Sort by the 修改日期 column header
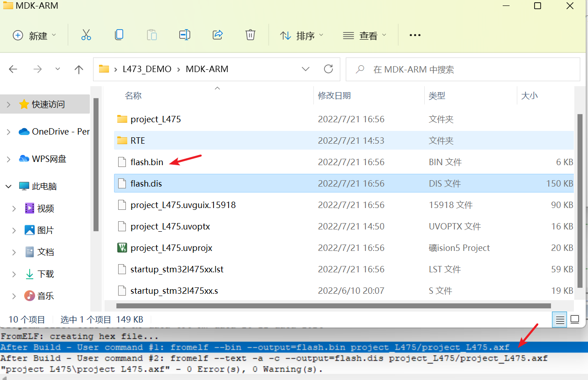This screenshot has width=588, height=380. [x=334, y=95]
